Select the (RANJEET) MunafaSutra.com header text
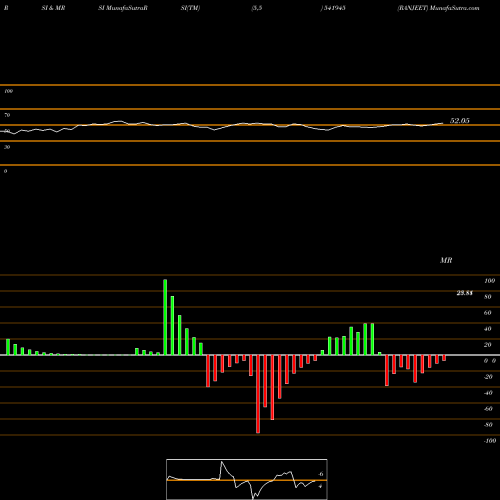Screen dimensions: 500x500 (x=438, y=8)
